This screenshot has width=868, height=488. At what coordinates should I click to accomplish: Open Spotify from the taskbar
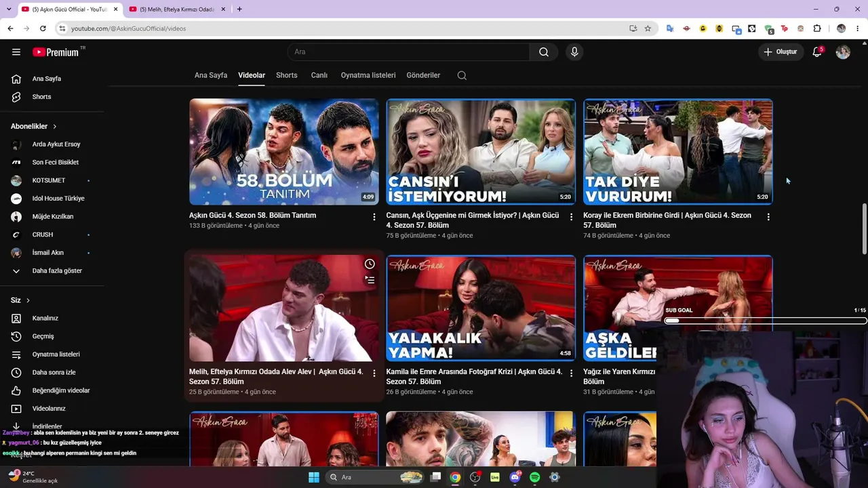pyautogui.click(x=534, y=477)
